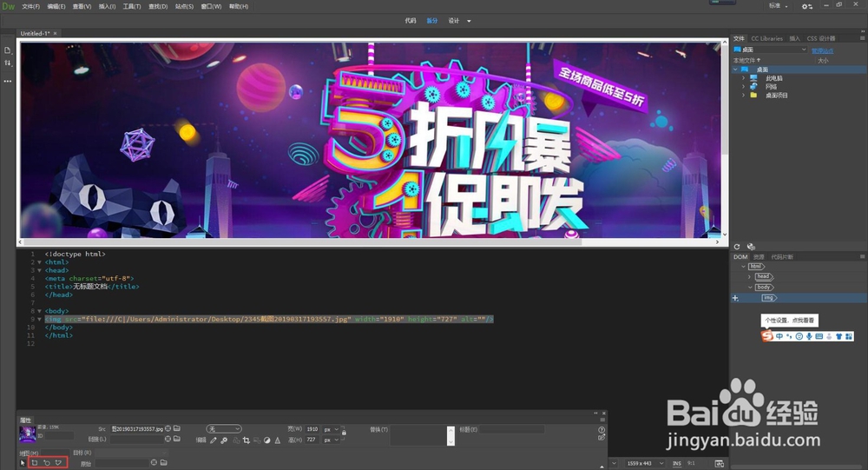Open the site selector dropdown showing 桌面
This screenshot has width=868, height=470.
(770, 50)
